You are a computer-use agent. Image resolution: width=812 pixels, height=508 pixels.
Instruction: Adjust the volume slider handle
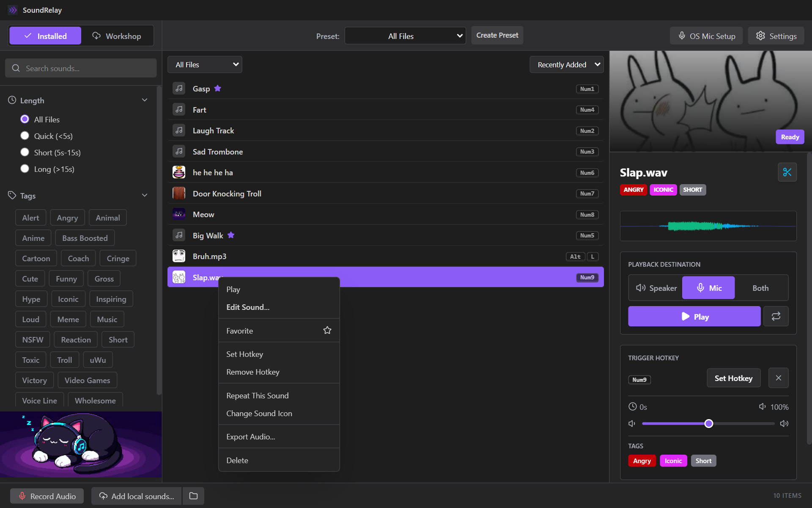click(x=709, y=424)
